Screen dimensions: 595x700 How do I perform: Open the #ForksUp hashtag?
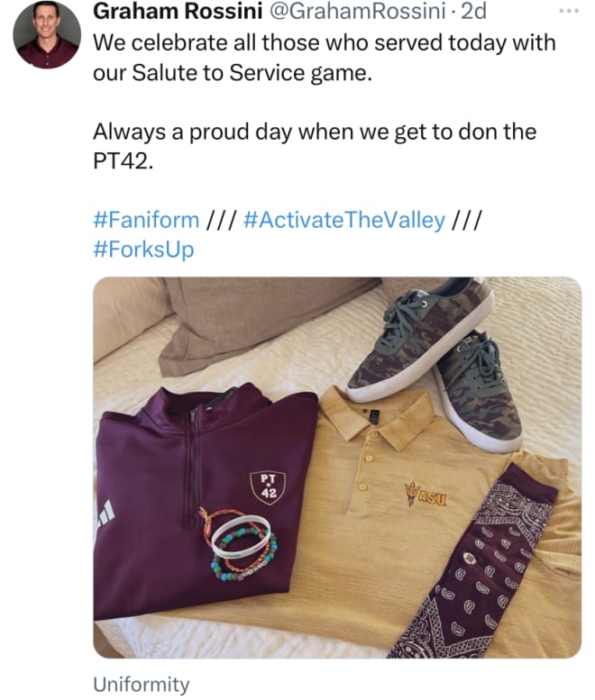143,250
